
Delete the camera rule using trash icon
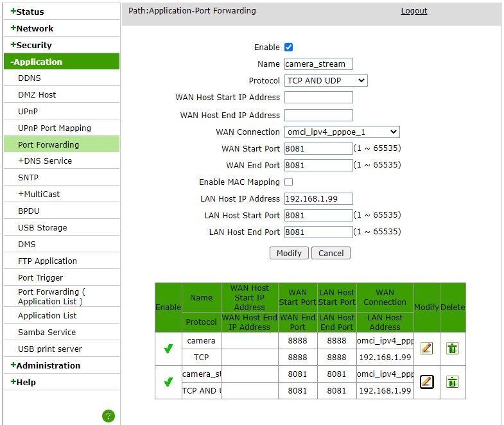pyautogui.click(x=452, y=348)
